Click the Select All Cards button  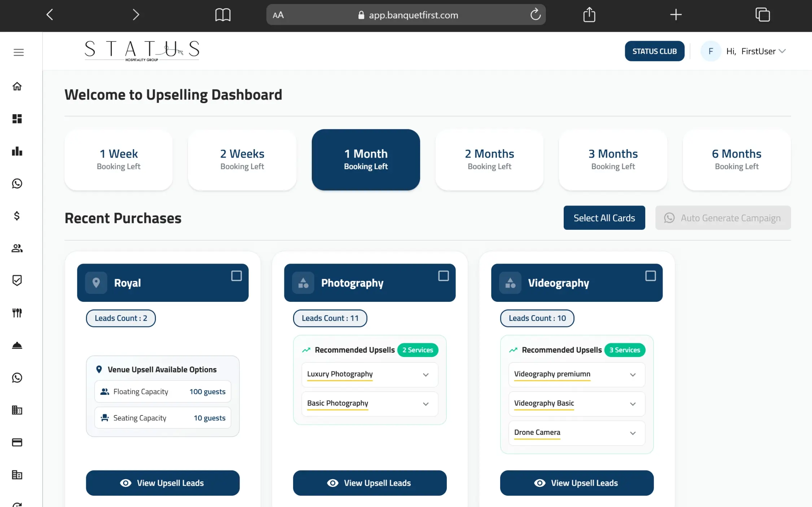[x=604, y=218]
